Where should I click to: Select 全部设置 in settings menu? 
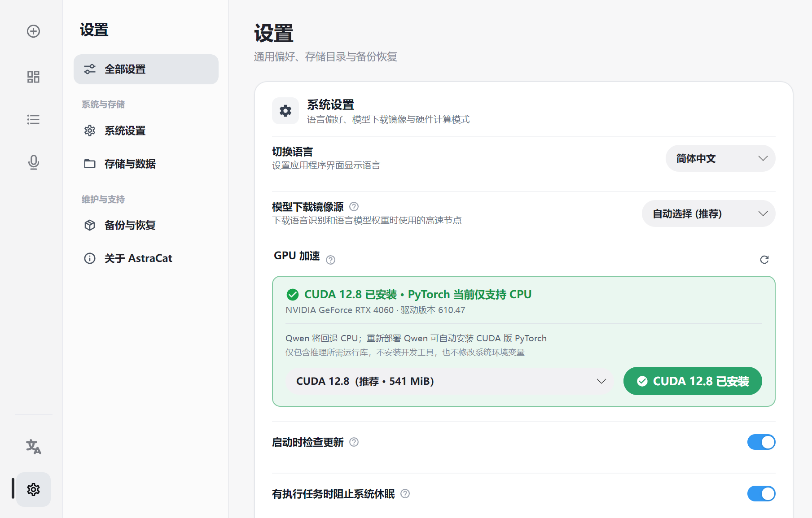(146, 69)
